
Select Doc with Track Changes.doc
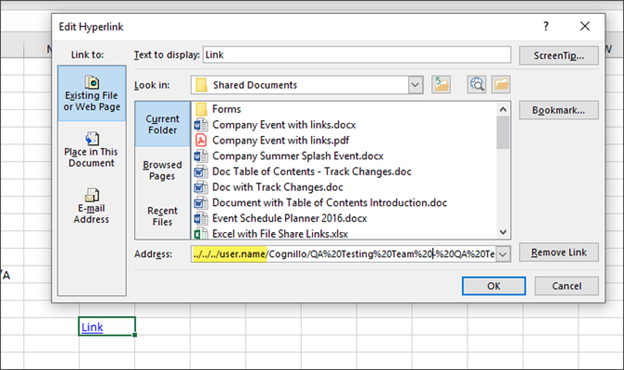pos(277,187)
